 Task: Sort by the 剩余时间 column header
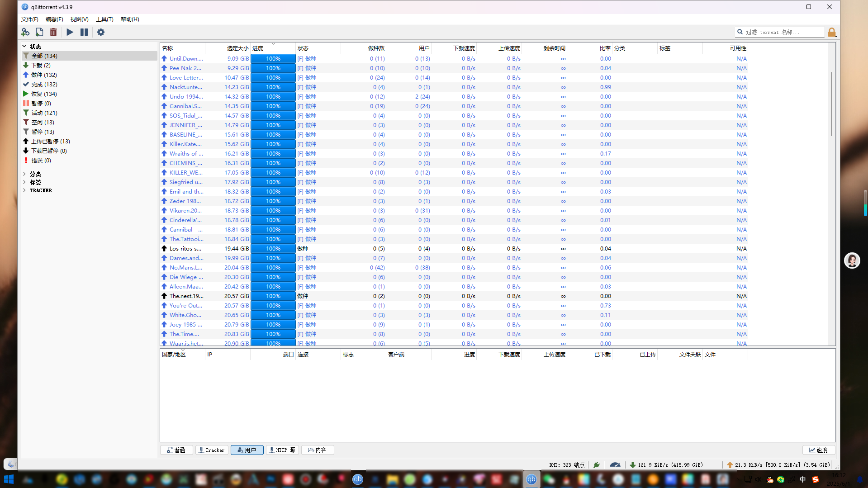pyautogui.click(x=544, y=48)
